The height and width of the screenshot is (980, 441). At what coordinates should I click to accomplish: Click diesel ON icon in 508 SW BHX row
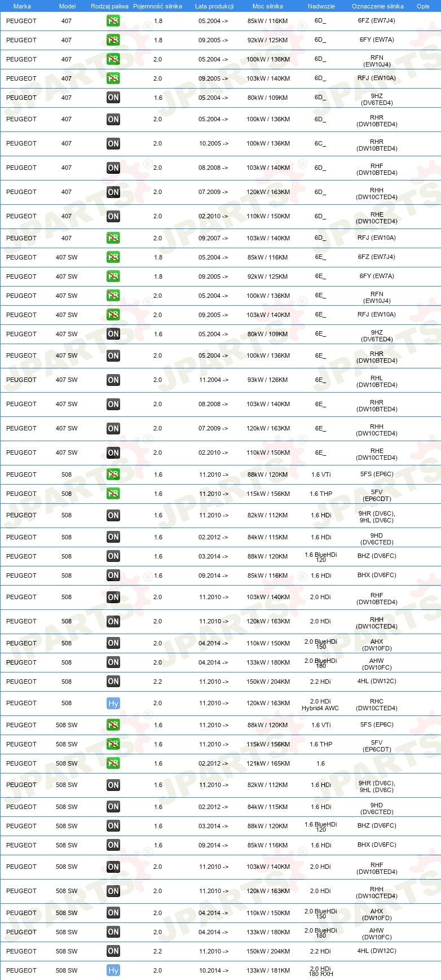pos(113,845)
